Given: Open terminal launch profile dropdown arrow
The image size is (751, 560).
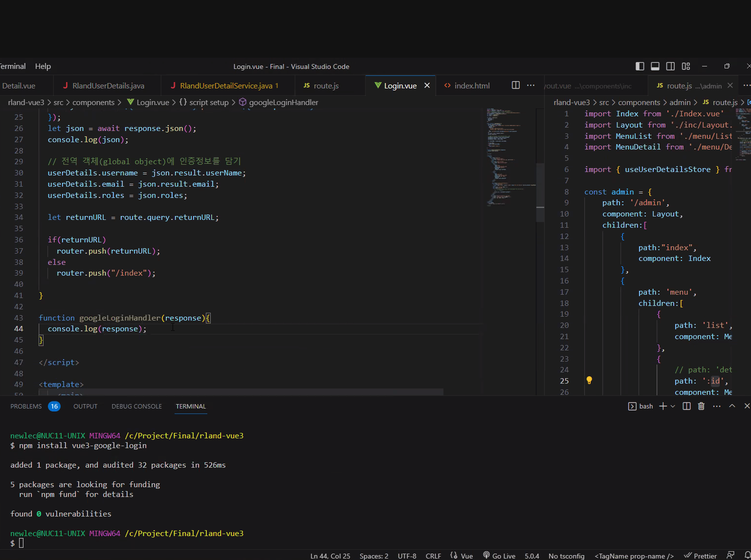Looking at the screenshot, I should tap(673, 406).
